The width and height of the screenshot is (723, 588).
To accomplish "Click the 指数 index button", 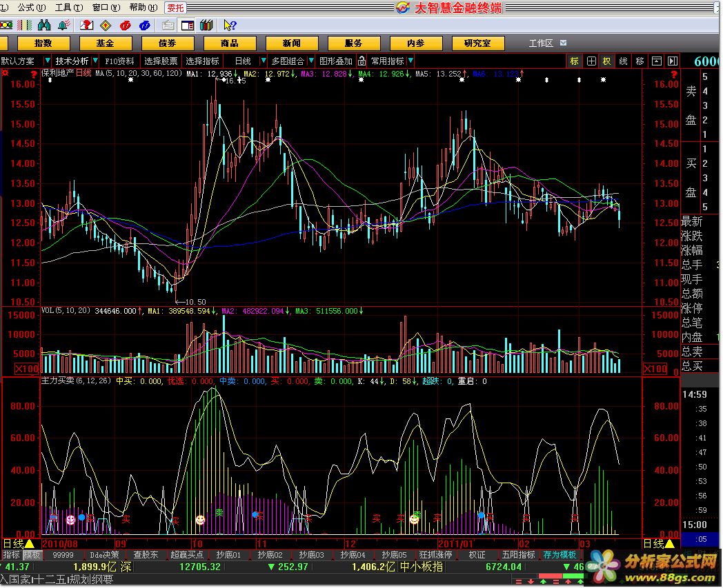I will (43, 43).
